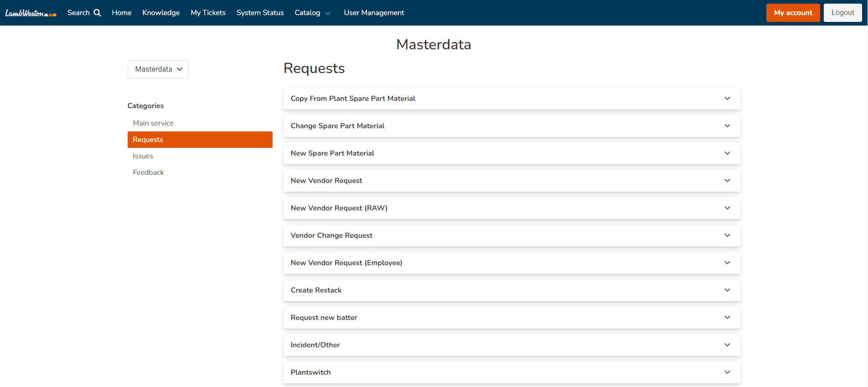The height and width of the screenshot is (387, 868).
Task: Open the Masterdata dropdown selector
Action: [158, 69]
